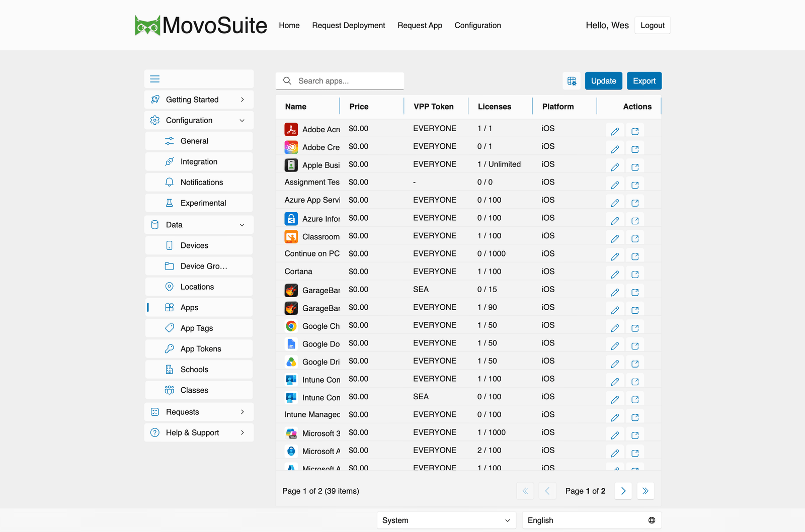Click the hamburger menu icon in sidebar

point(155,79)
